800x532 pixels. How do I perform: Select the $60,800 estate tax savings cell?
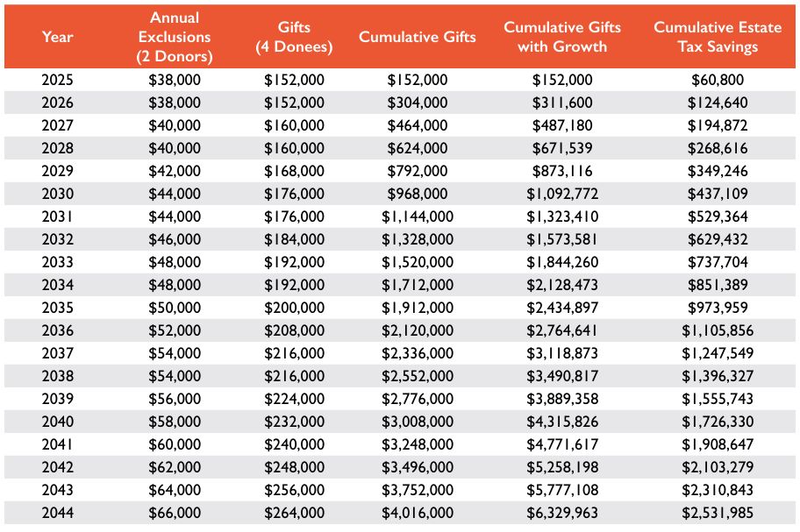click(718, 80)
